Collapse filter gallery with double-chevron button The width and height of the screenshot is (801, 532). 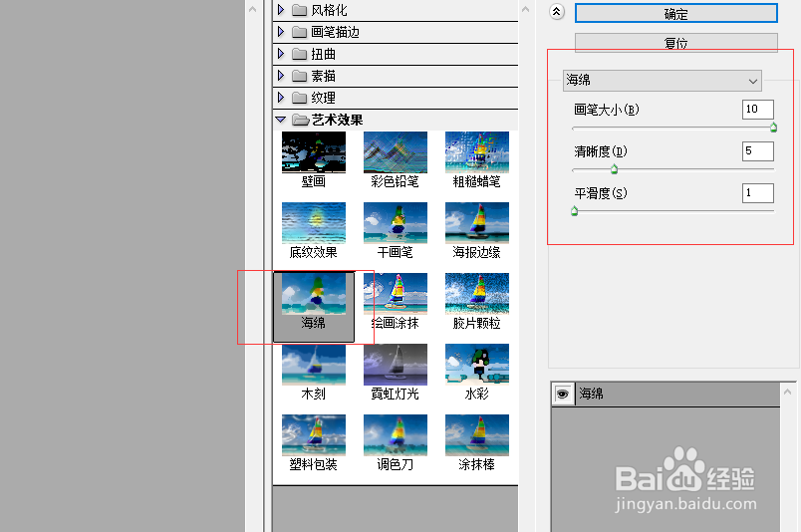pos(556,11)
